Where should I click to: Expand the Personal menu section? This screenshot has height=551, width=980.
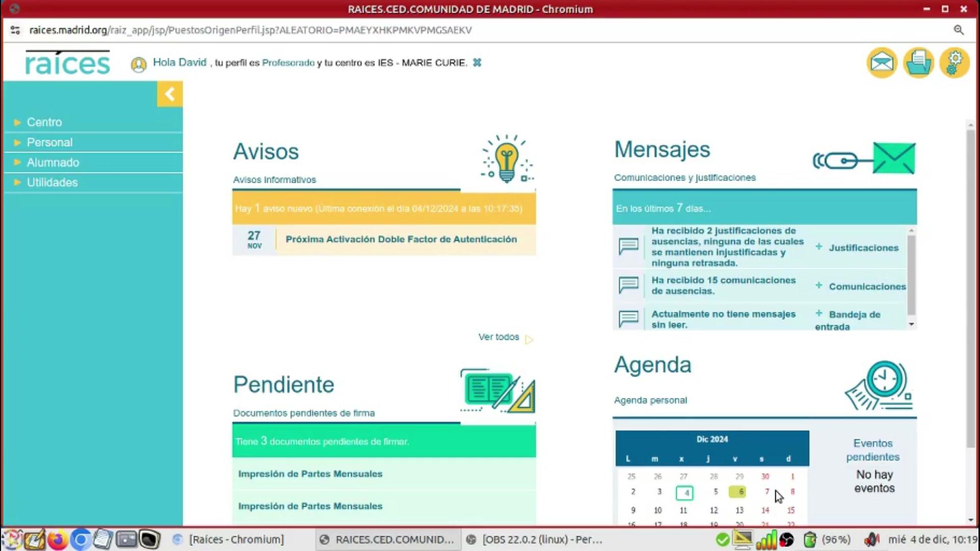[x=50, y=142]
